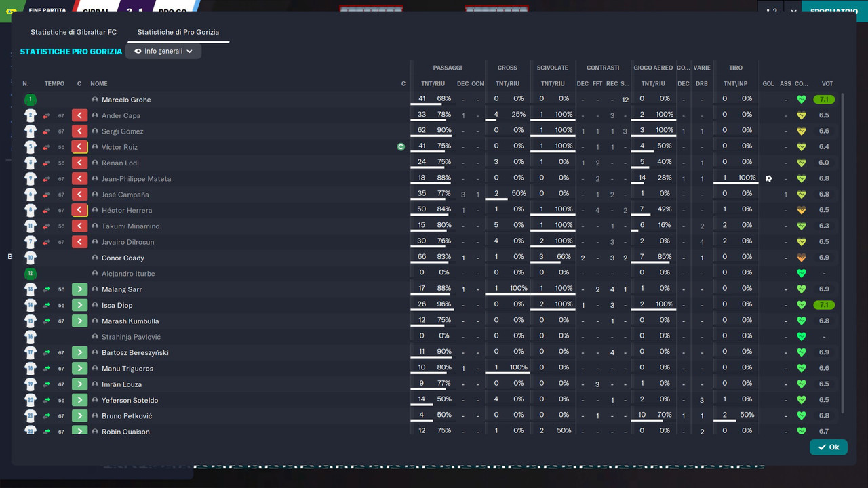Image resolution: width=868 pixels, height=488 pixels.
Task: Open Marcelo Grohe's player profile link
Action: (x=126, y=100)
